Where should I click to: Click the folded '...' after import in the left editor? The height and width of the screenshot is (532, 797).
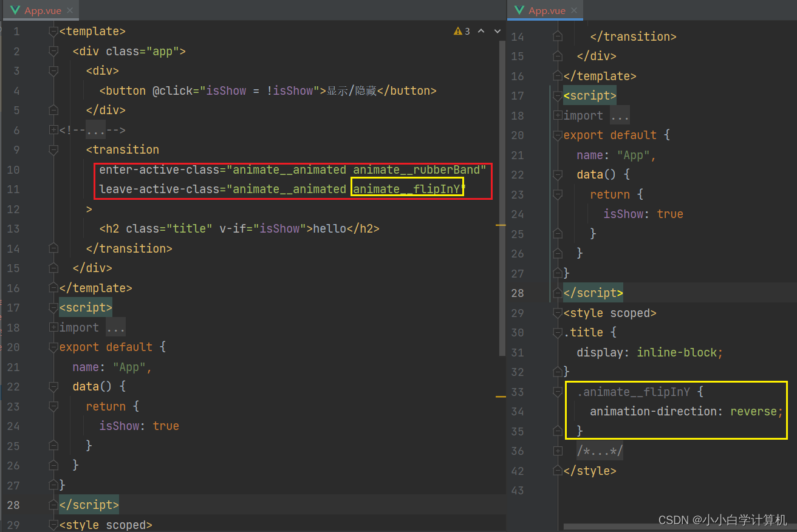point(115,327)
